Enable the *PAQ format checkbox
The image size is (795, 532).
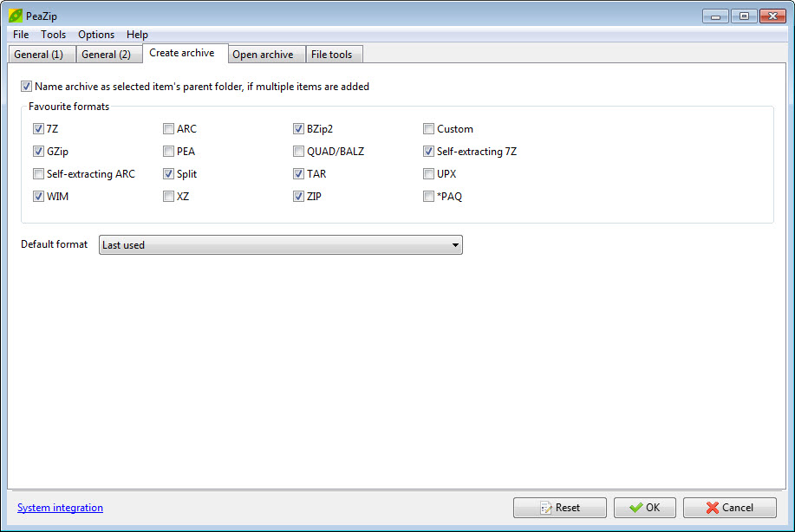coord(428,196)
